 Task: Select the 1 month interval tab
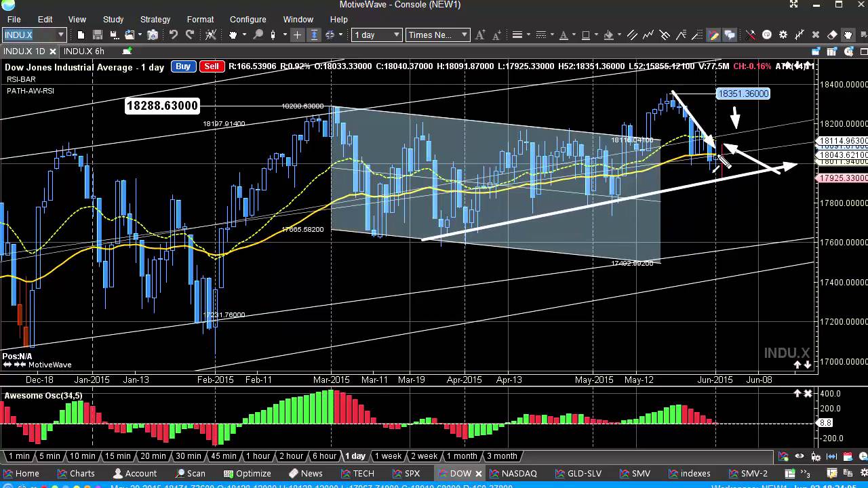[x=462, y=456]
